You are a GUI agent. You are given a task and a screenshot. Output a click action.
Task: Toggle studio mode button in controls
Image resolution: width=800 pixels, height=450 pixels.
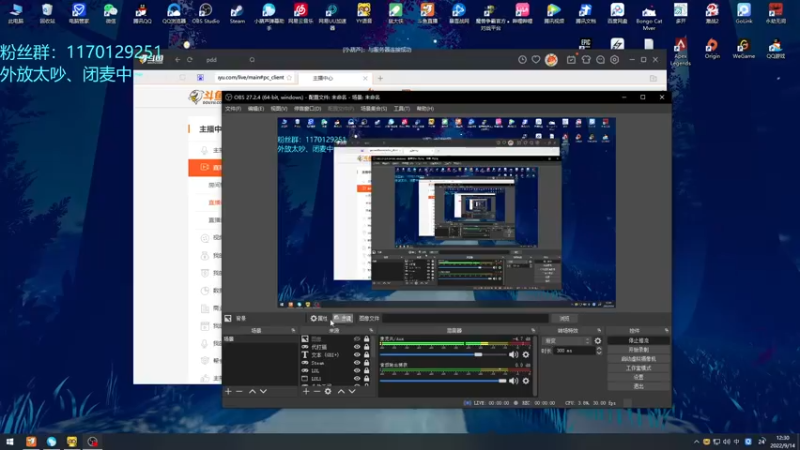coord(638,368)
